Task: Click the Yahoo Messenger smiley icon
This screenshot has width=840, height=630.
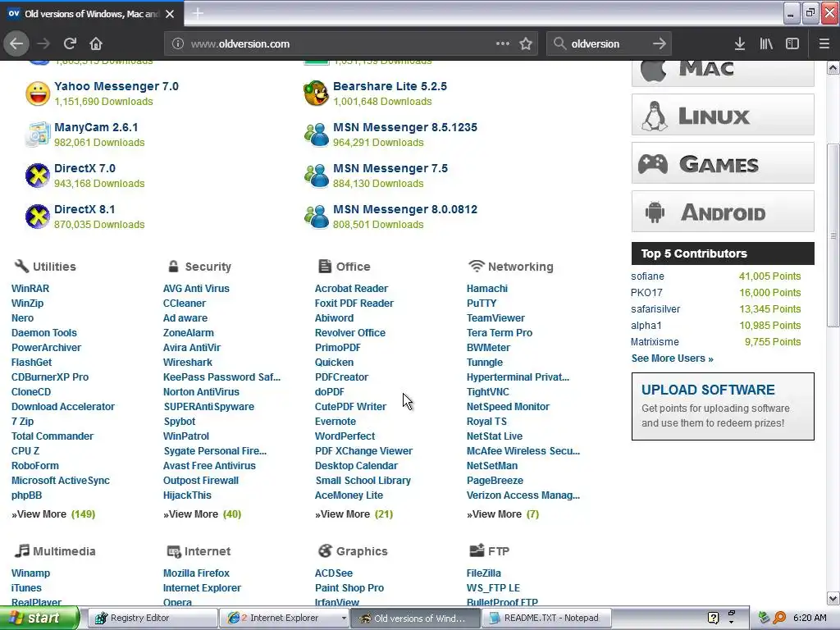Action: [x=38, y=94]
